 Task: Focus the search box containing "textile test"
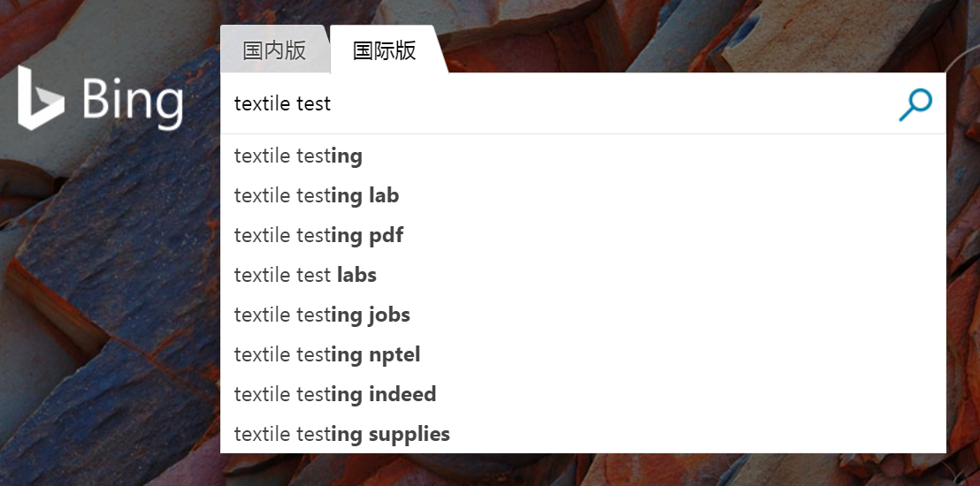point(531,104)
